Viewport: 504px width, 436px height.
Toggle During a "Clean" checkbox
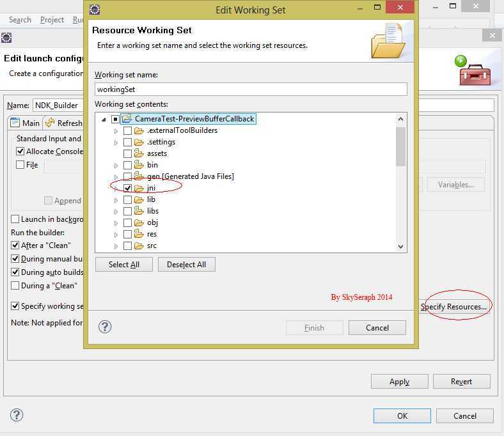[x=15, y=286]
